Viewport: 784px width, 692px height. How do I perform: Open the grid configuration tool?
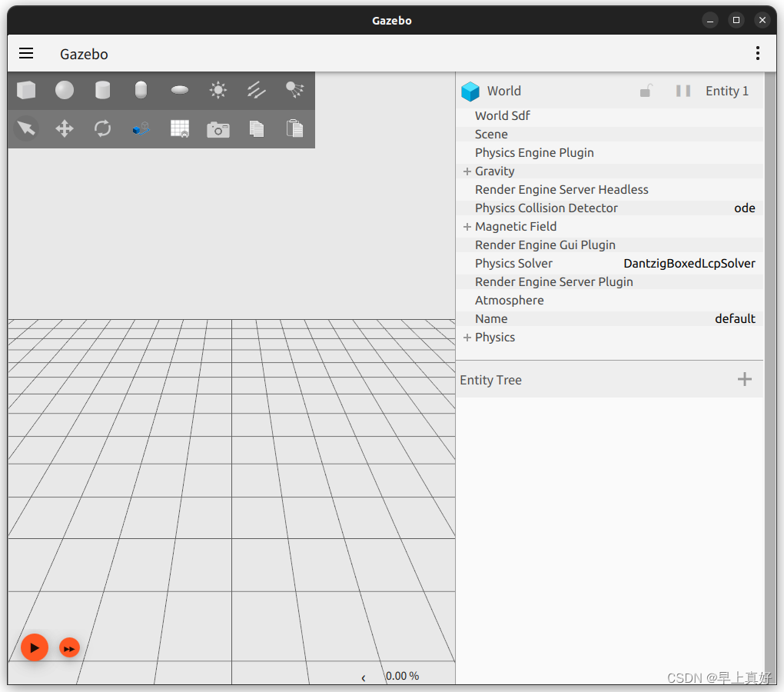pos(180,128)
